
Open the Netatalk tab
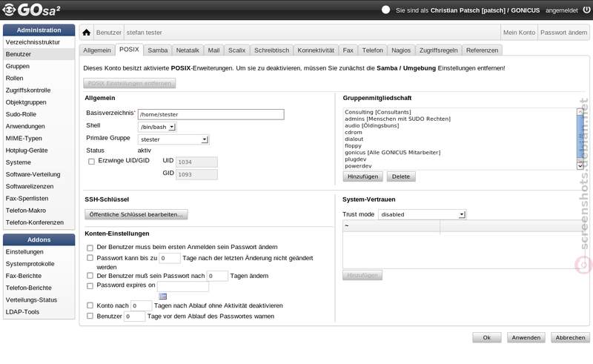[188, 50]
